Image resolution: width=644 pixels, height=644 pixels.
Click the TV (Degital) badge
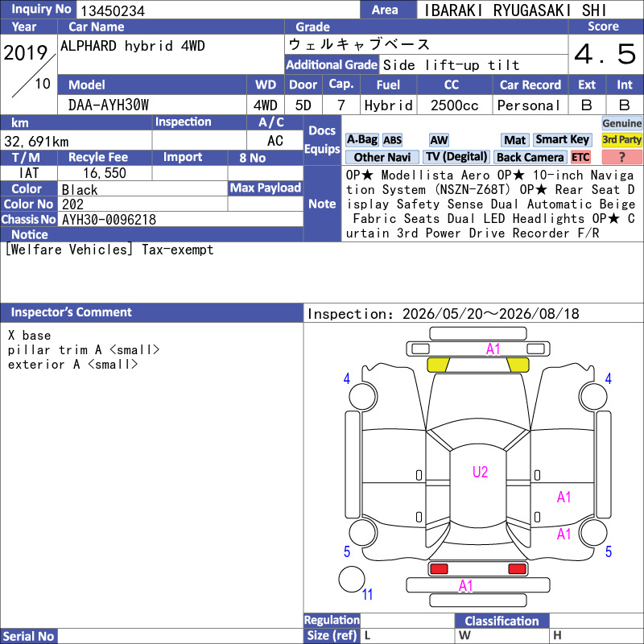tap(456, 157)
